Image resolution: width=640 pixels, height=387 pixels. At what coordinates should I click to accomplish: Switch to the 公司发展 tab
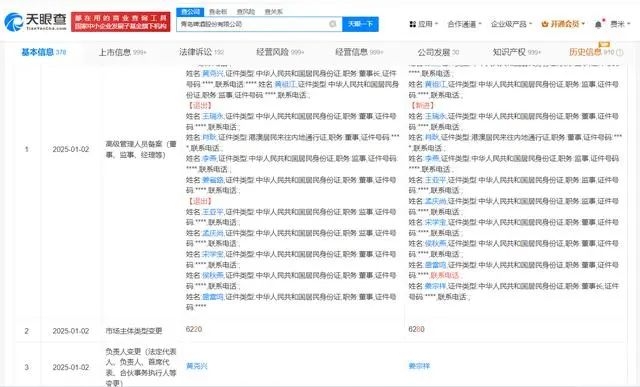tap(438, 52)
